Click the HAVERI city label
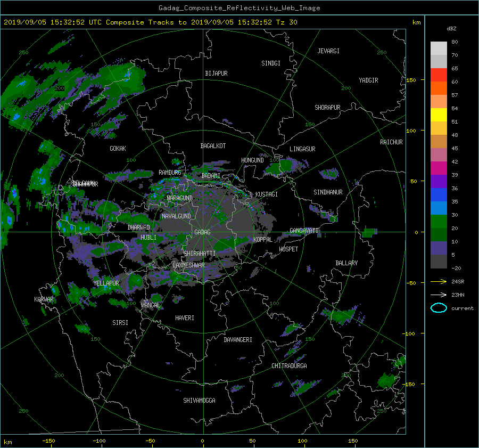Screen dimensions: 479x448 tap(185, 318)
